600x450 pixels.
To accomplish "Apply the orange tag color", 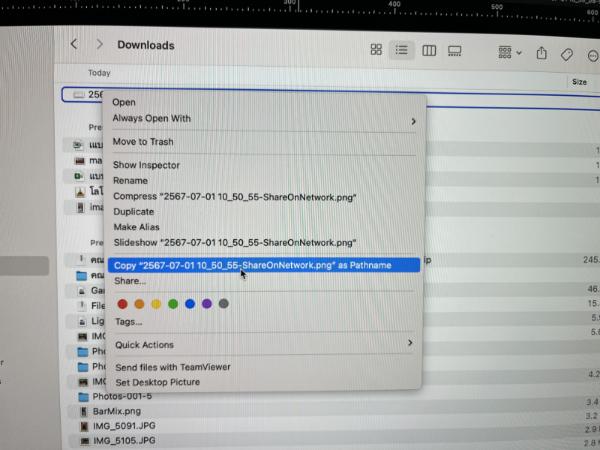I will (139, 304).
